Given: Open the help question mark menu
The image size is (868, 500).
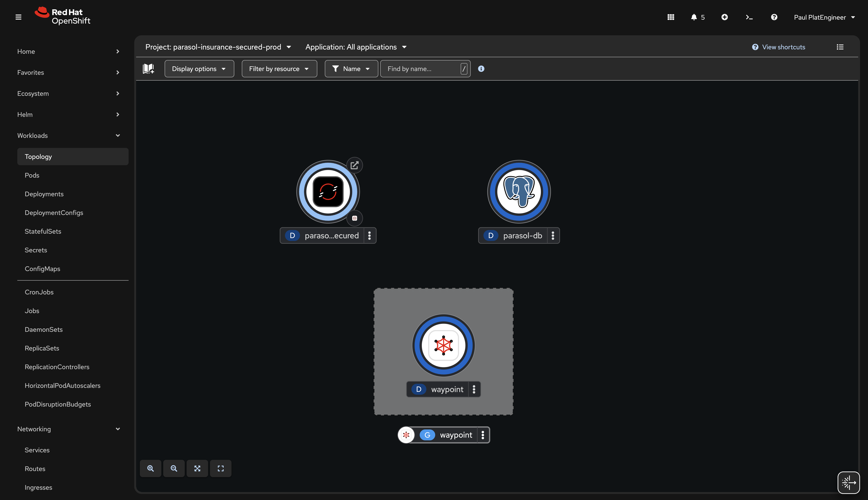Looking at the screenshot, I should pyautogui.click(x=774, y=17).
